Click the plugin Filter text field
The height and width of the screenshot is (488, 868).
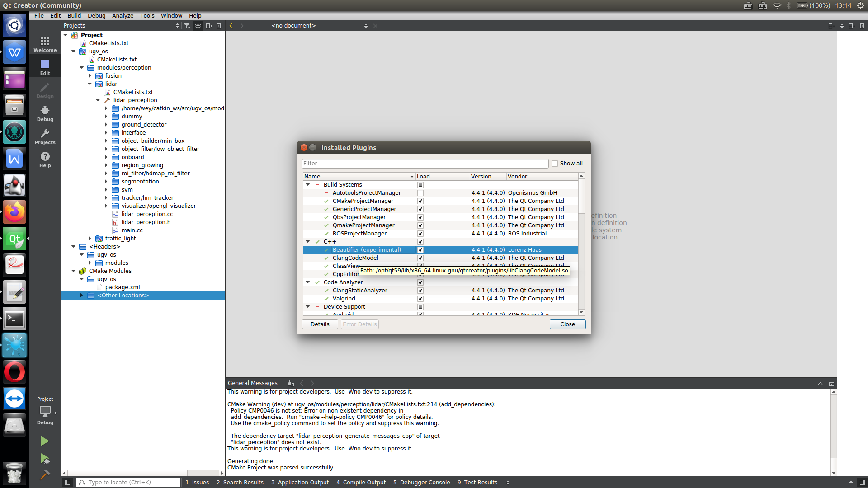click(x=425, y=164)
